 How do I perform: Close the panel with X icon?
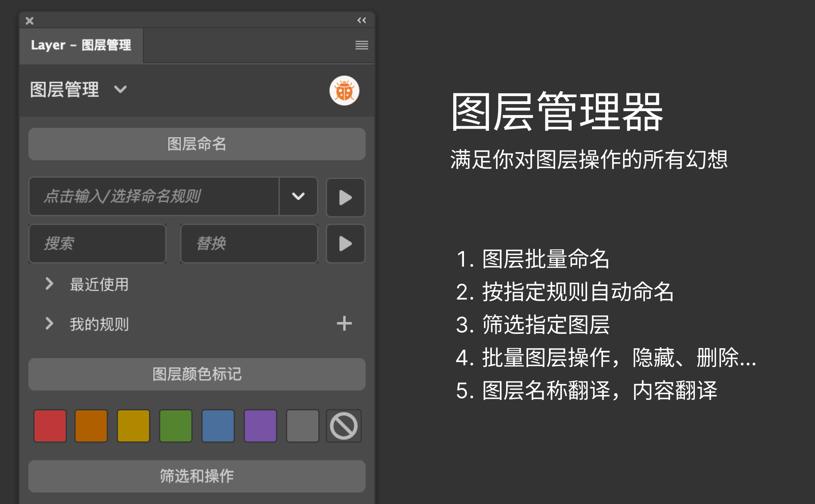30,21
